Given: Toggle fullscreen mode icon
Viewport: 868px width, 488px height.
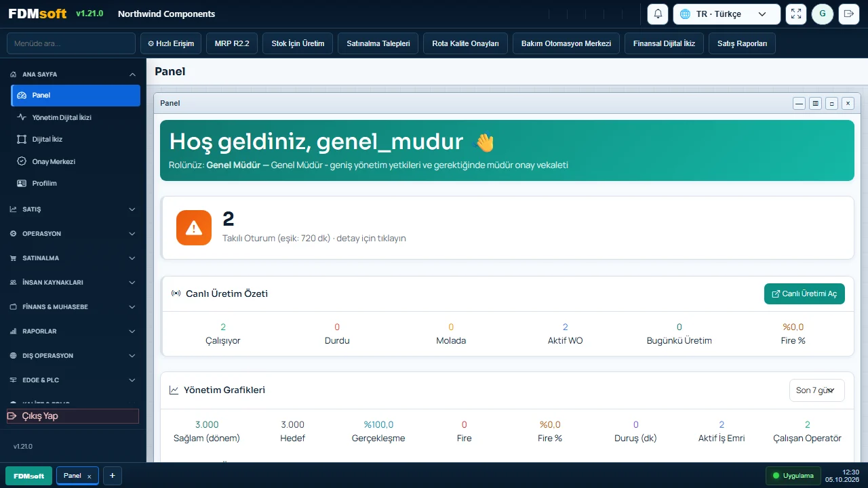Looking at the screenshot, I should coord(796,14).
